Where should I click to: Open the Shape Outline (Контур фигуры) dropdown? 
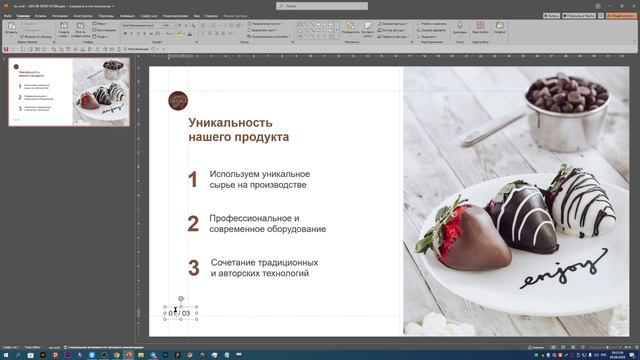[x=392, y=30]
